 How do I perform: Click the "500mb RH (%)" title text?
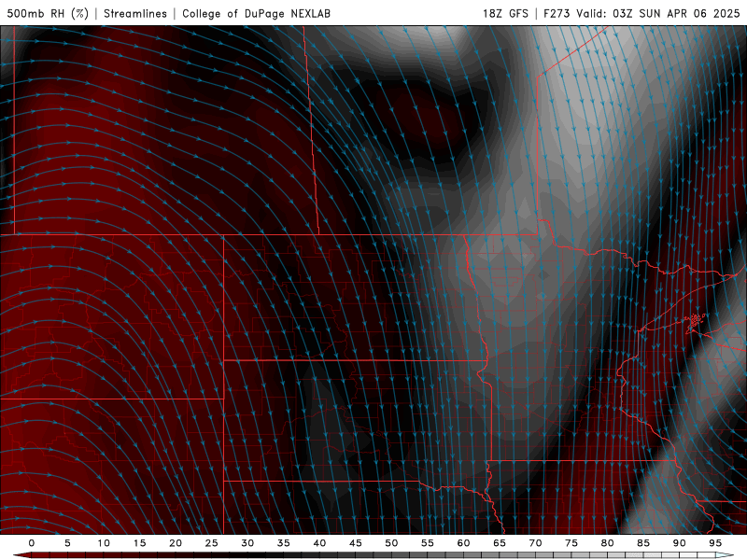pos(49,13)
